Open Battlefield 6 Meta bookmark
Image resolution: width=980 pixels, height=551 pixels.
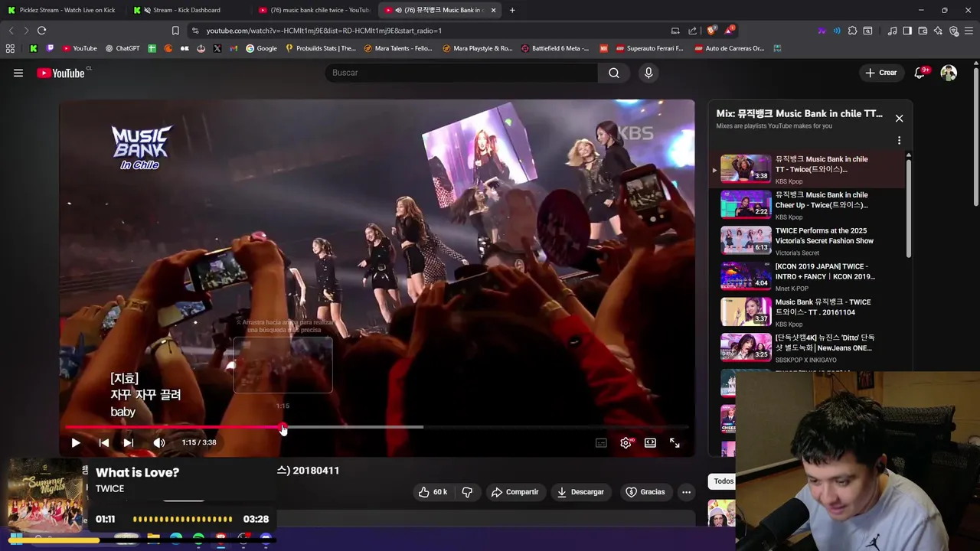(555, 48)
